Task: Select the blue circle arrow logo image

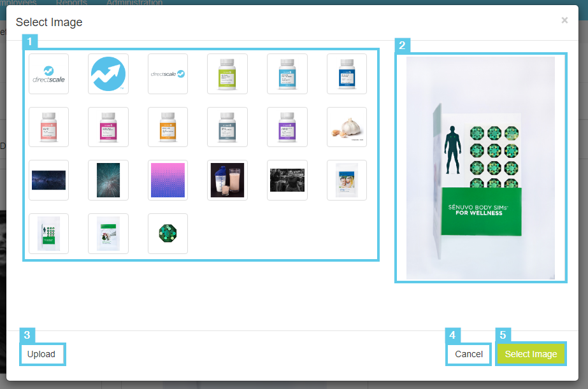Action: tap(108, 74)
